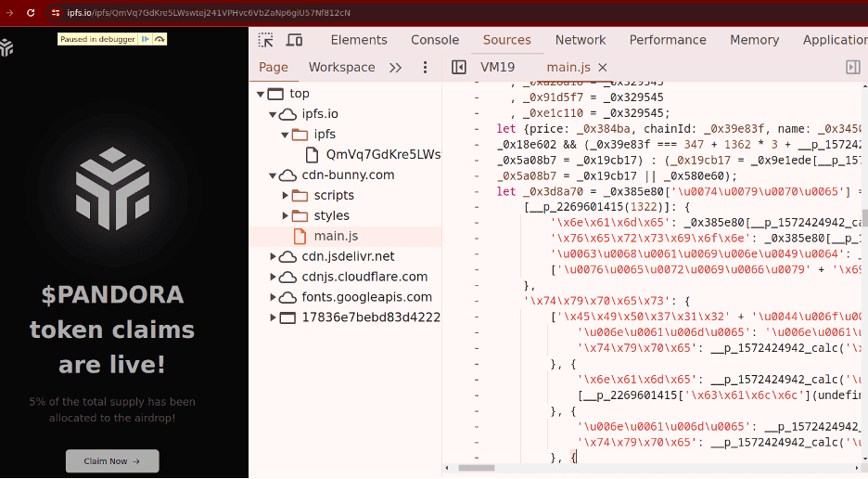Screen dimensions: 868x479
Task: Toggle the device toolbar icon
Action: point(294,40)
